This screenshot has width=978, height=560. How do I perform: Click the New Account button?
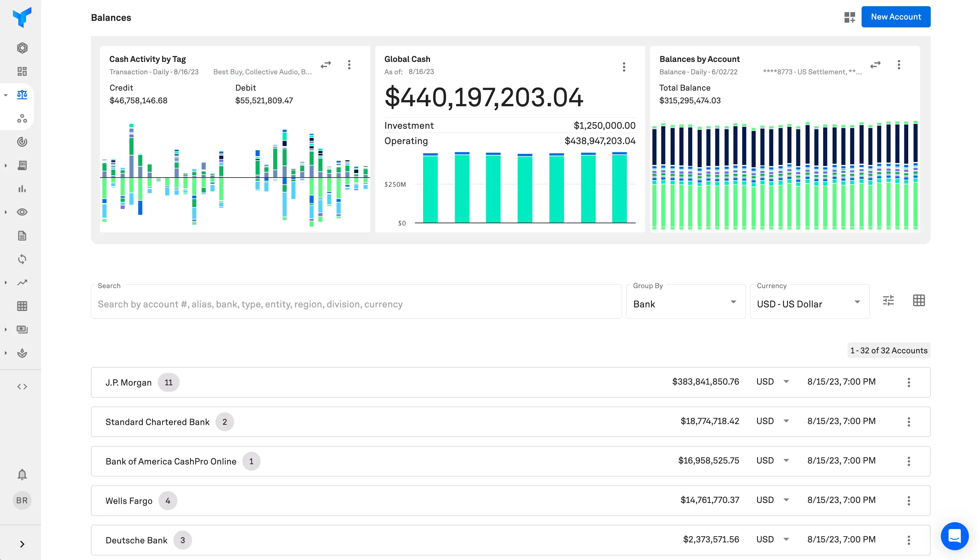click(x=896, y=17)
